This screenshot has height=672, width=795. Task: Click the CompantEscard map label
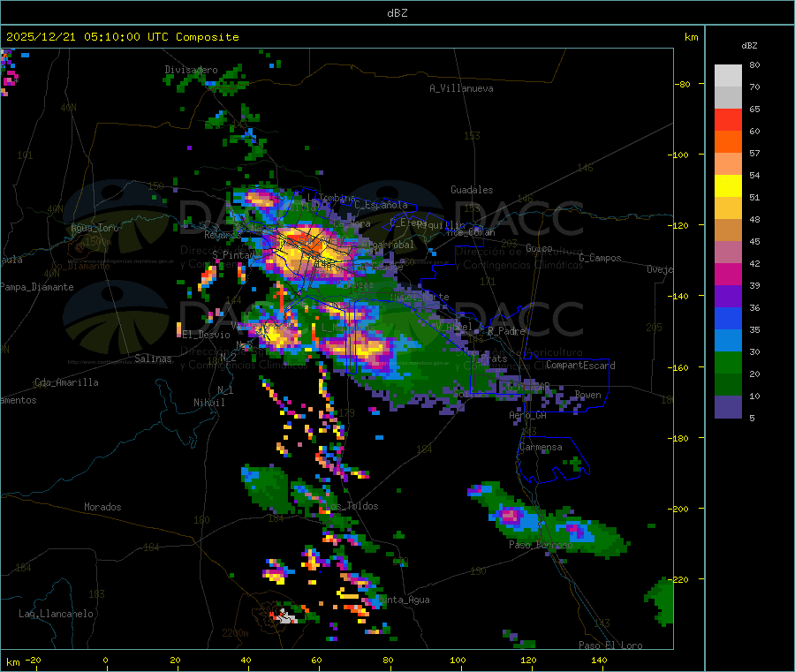580,366
